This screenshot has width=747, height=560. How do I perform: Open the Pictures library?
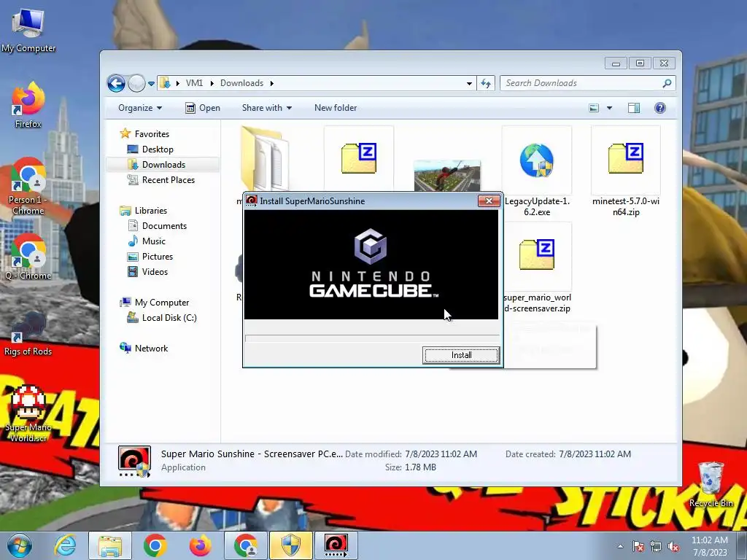click(x=150, y=256)
